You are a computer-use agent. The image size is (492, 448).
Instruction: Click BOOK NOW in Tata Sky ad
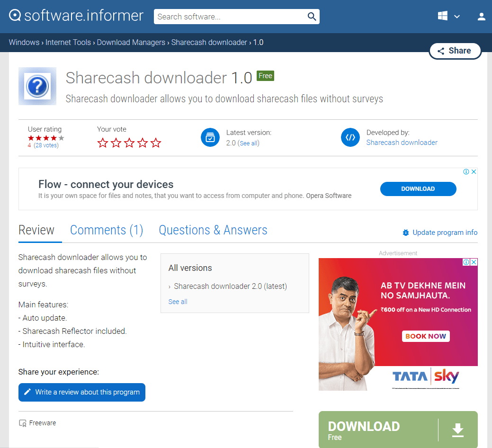426,336
